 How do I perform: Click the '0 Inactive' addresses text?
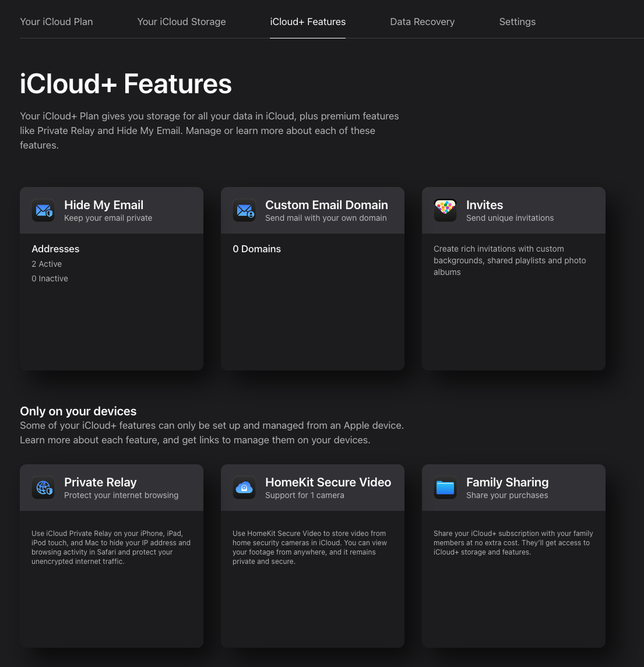click(x=50, y=278)
